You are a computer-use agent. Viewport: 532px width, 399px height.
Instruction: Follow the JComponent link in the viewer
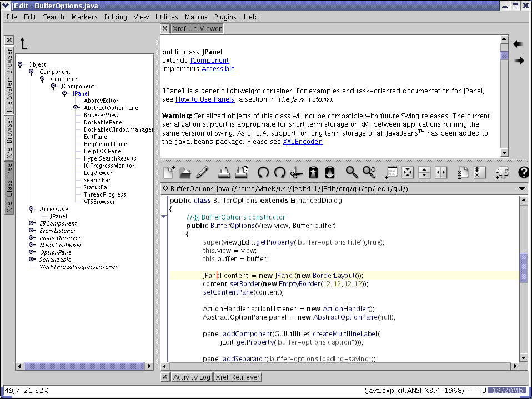(x=209, y=61)
